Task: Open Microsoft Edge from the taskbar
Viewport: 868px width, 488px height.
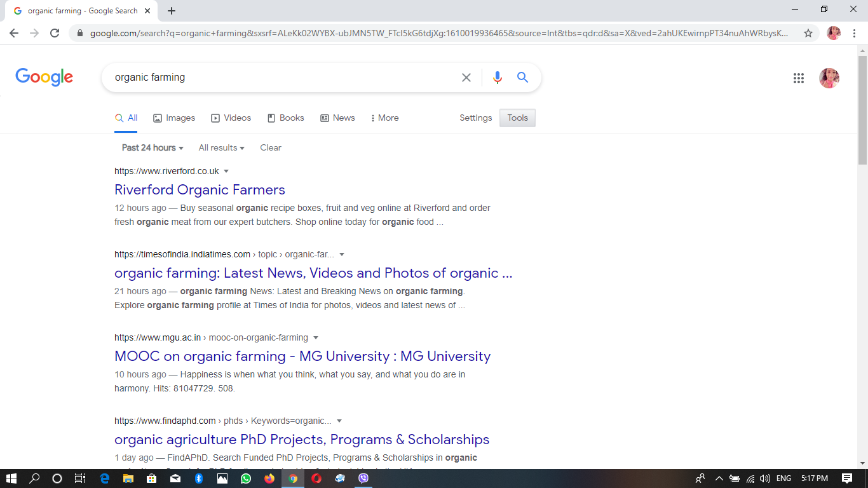Action: [x=105, y=478]
